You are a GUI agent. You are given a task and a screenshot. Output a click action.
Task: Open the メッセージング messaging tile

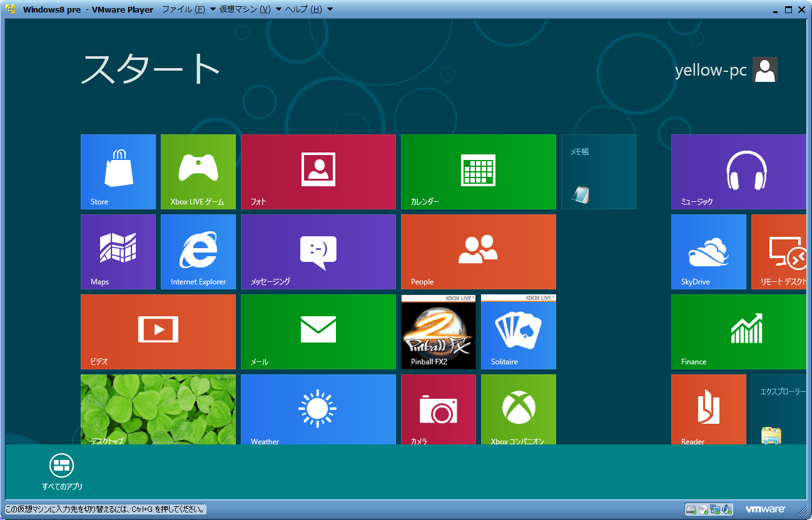click(x=318, y=252)
